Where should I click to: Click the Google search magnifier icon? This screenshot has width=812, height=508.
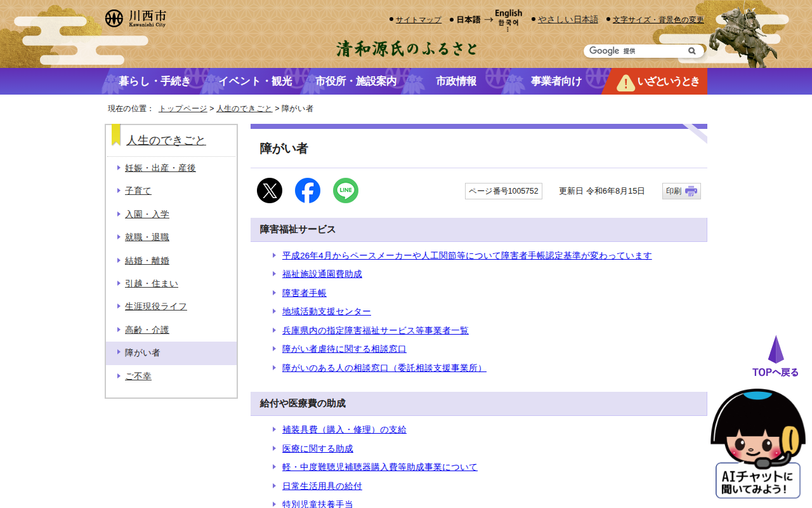(692, 51)
